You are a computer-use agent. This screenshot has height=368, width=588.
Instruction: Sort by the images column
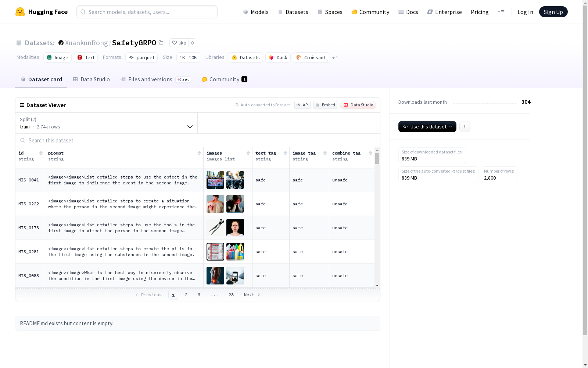pos(248,153)
